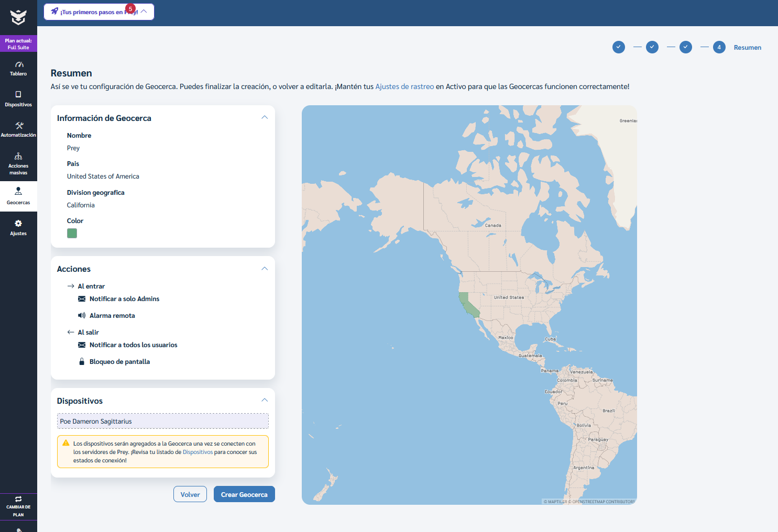Click the Alarma remota text
The image size is (778, 532).
[x=112, y=316]
